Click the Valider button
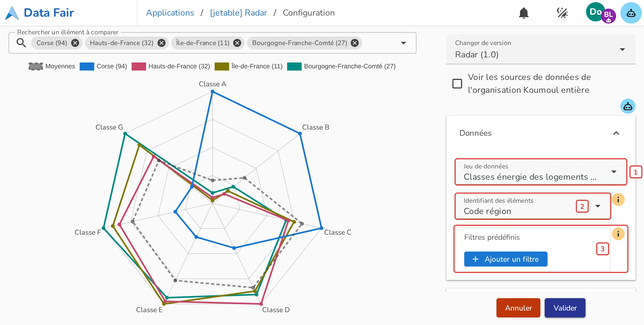644x325 pixels. tap(565, 308)
